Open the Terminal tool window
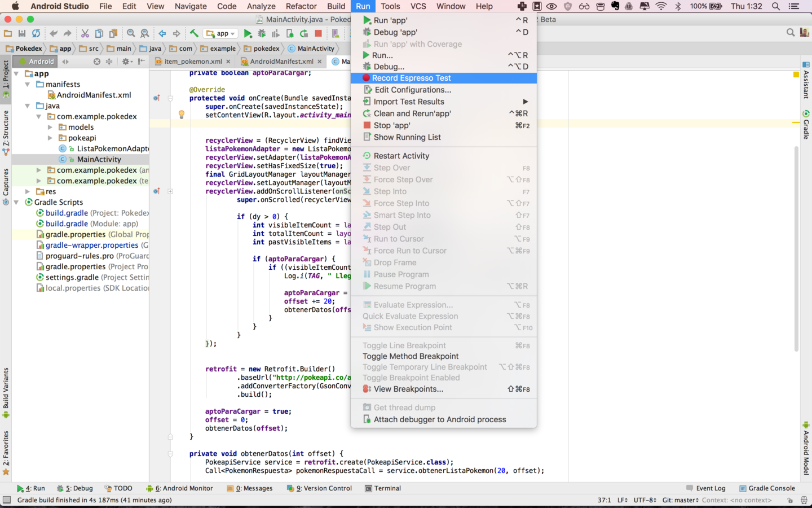The height and width of the screenshot is (508, 812). click(383, 488)
